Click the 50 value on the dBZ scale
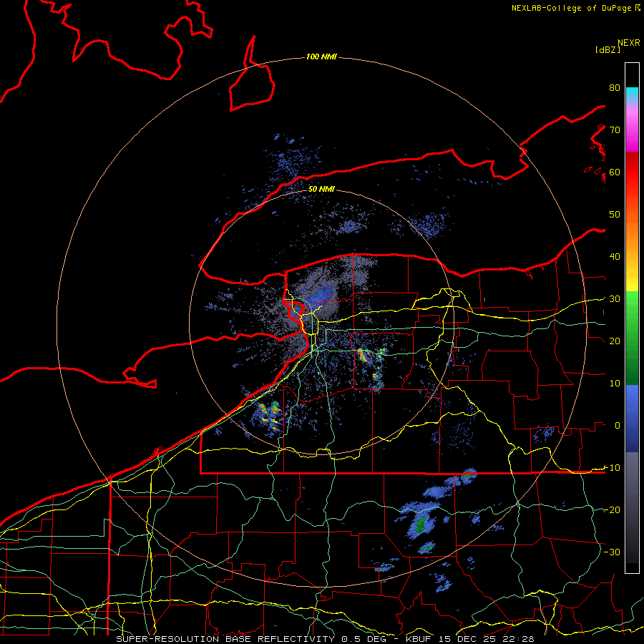Image resolution: width=644 pixels, height=644 pixels. 615,215
